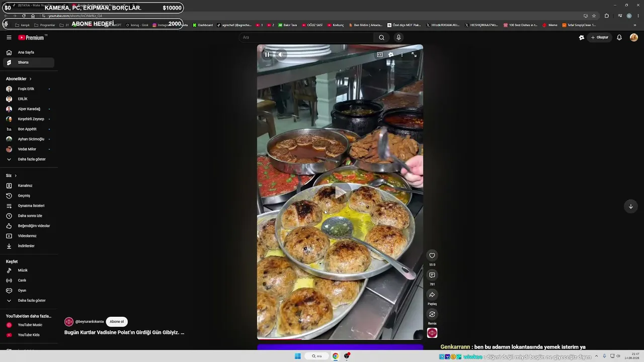Screen dimensions: 644x362
Task: Expand the Short's title description
Action: coord(124,332)
